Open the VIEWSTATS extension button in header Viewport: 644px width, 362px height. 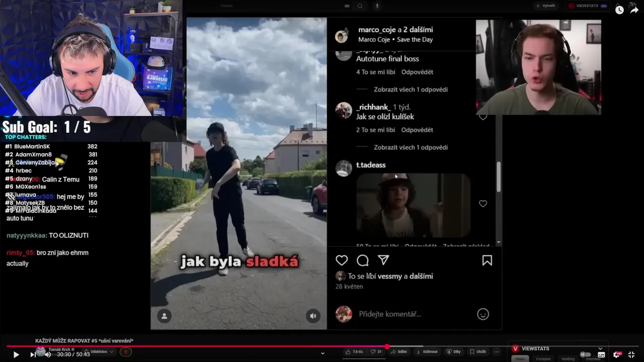point(588,6)
